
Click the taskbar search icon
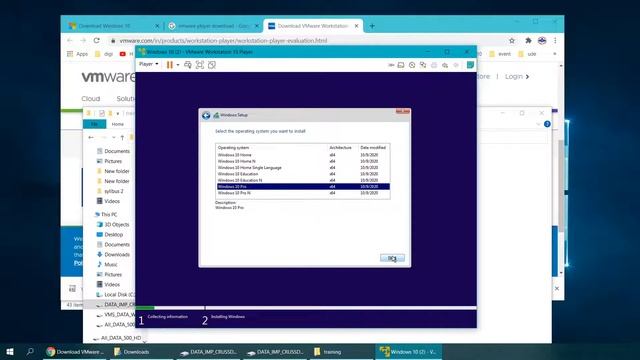coord(30,351)
